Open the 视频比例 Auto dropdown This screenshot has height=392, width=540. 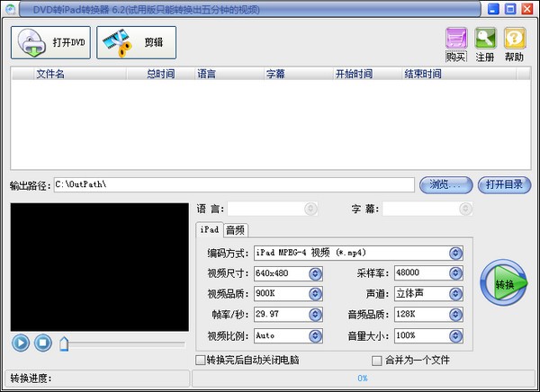315,336
